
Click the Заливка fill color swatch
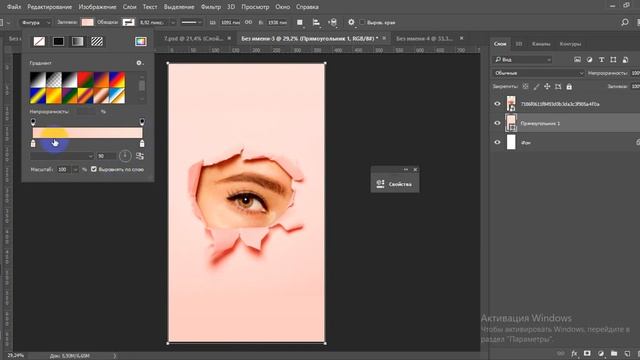coord(87,22)
